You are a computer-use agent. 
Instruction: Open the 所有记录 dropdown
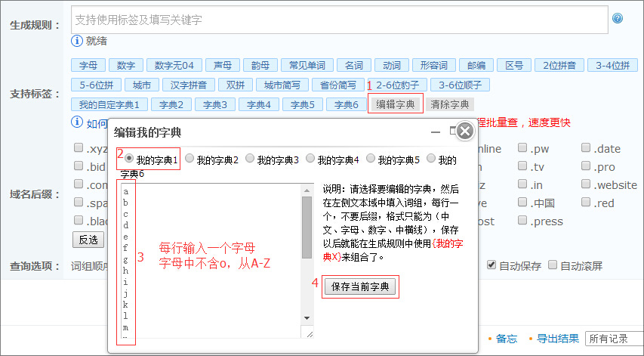point(615,339)
